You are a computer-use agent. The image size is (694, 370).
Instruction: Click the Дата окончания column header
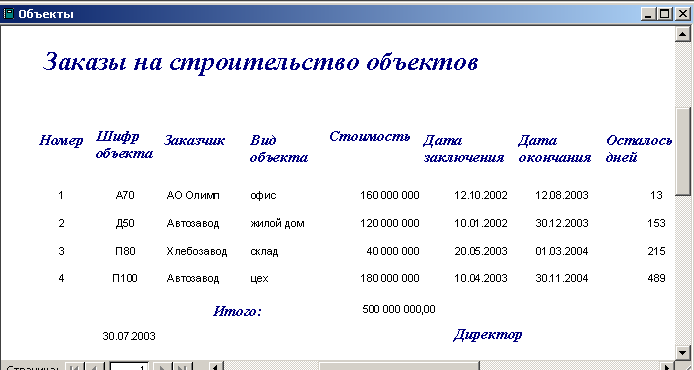[x=555, y=149]
